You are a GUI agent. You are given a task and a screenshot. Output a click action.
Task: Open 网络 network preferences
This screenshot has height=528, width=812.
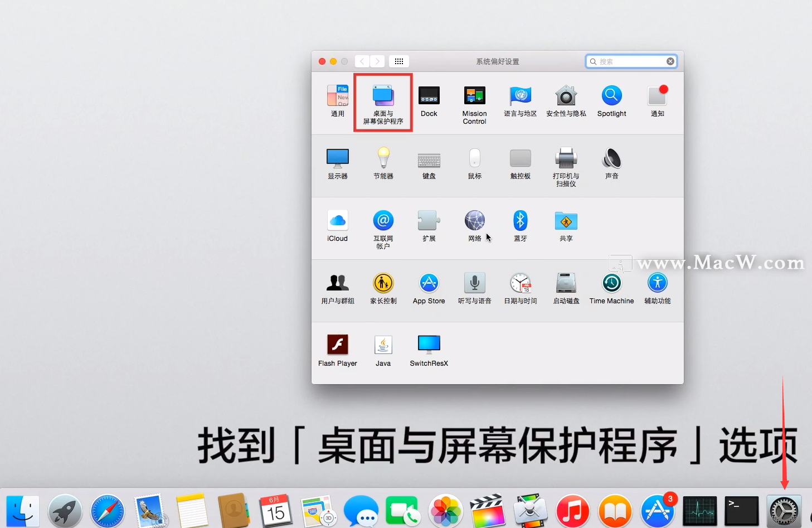475,225
